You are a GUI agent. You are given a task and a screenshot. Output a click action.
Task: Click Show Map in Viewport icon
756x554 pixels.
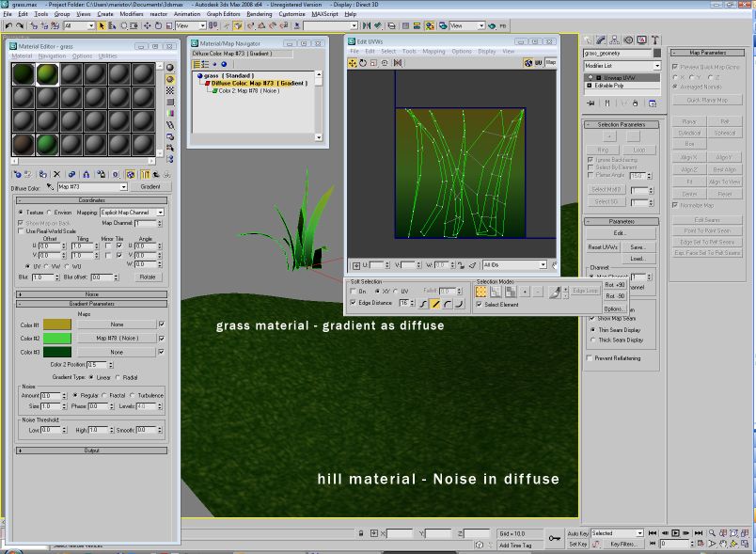click(x=130, y=175)
